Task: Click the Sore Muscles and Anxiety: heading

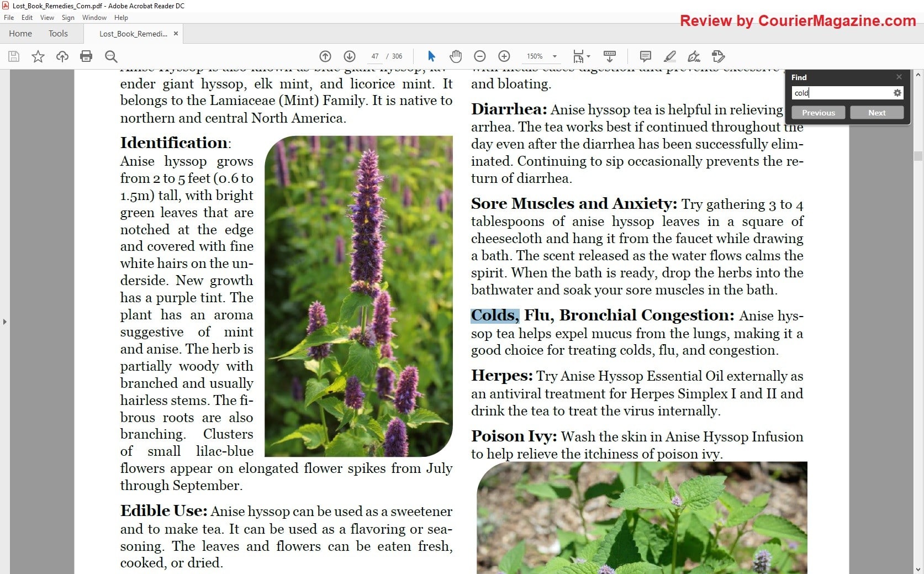Action: point(574,204)
